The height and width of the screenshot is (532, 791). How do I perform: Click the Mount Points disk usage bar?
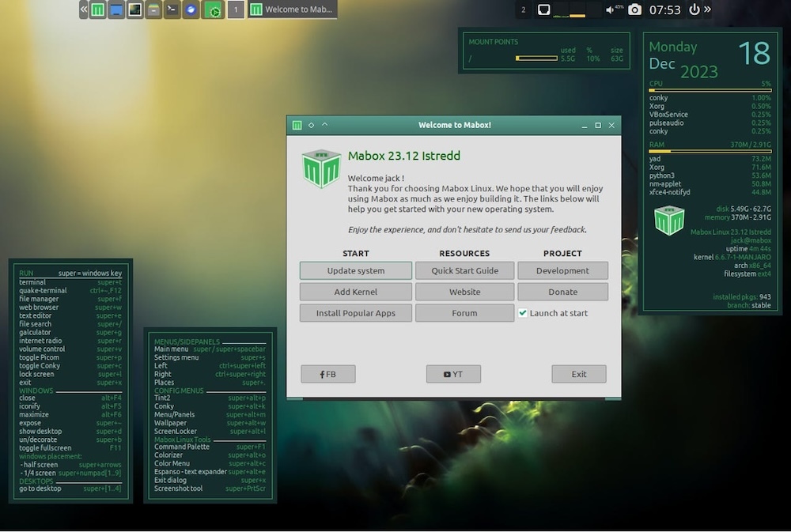[x=536, y=58]
